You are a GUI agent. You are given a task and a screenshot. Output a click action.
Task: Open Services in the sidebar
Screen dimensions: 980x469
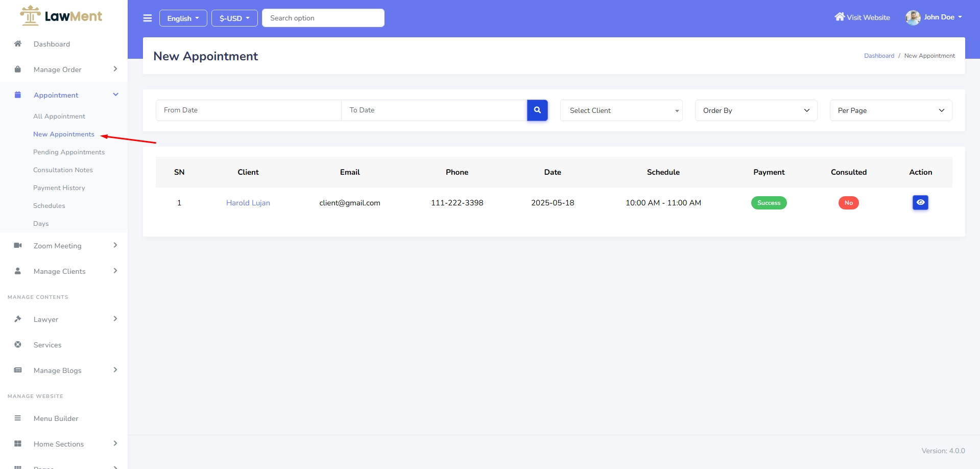[x=47, y=345]
